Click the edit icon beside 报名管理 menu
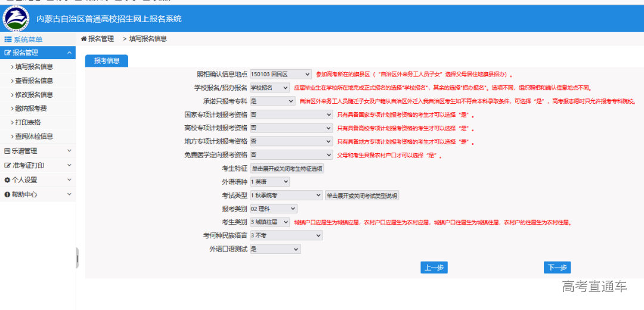644x310 pixels. (7, 52)
